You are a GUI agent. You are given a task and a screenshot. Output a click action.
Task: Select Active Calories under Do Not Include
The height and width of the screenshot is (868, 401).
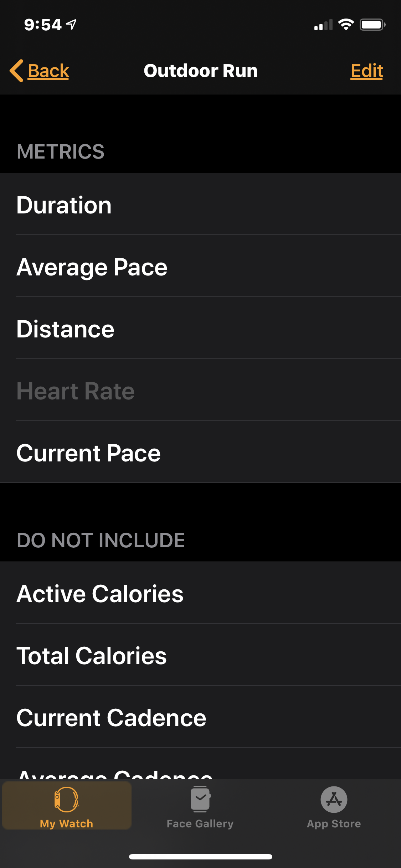click(200, 593)
